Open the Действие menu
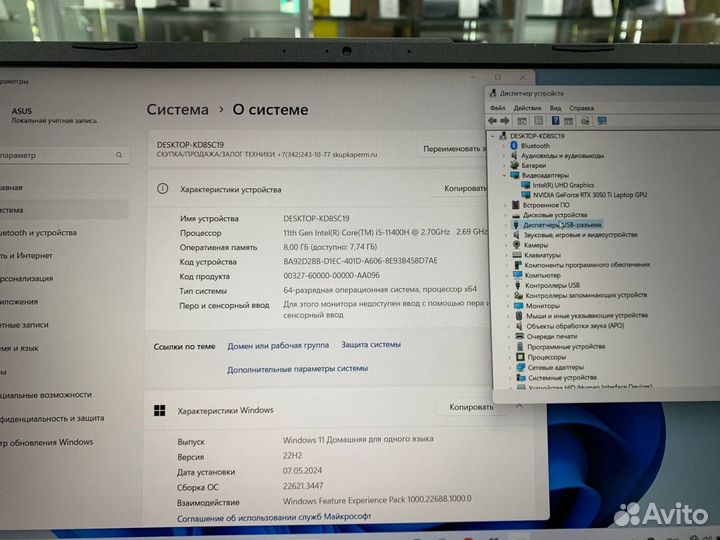This screenshot has width=720, height=540. [527, 108]
